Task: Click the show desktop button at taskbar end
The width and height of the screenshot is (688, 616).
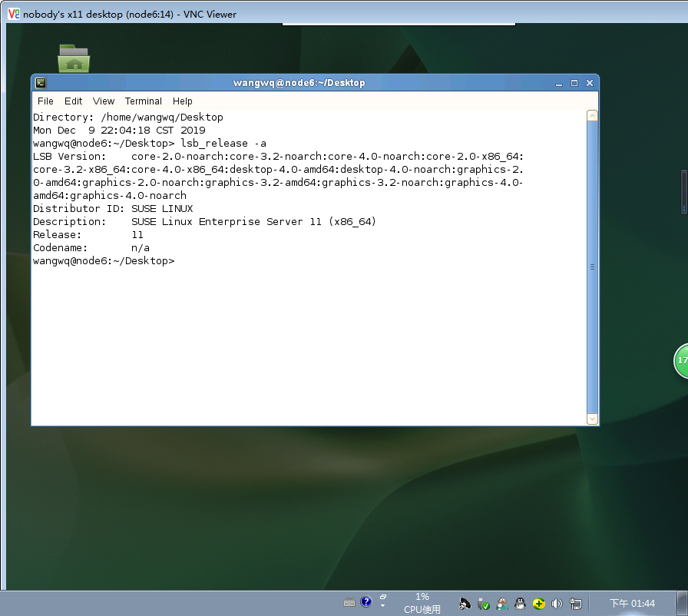Action: tap(682, 603)
